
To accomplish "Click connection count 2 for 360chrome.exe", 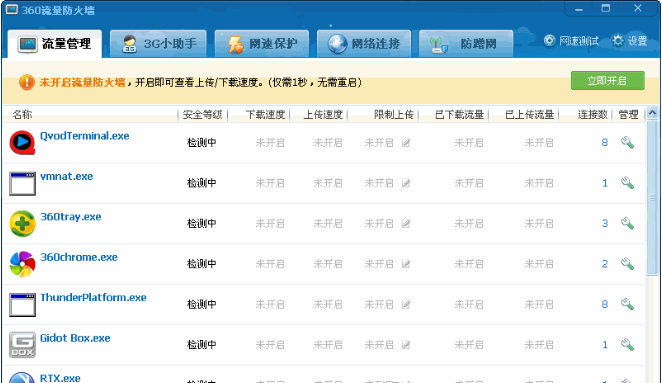I will tap(605, 264).
